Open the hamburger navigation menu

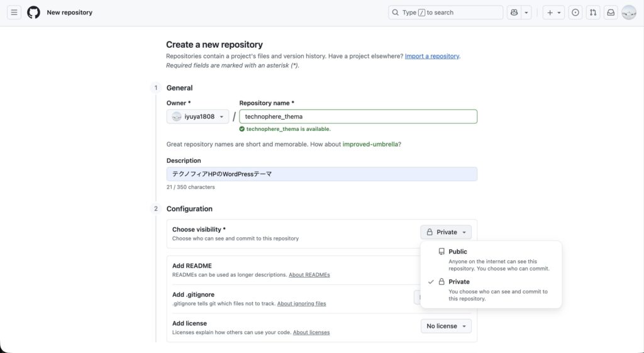click(x=14, y=13)
